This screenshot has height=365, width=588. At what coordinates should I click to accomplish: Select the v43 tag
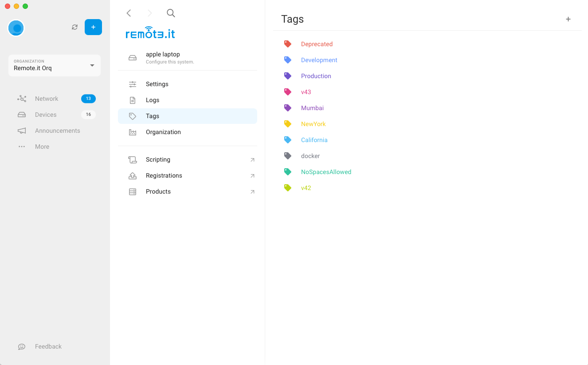click(306, 92)
